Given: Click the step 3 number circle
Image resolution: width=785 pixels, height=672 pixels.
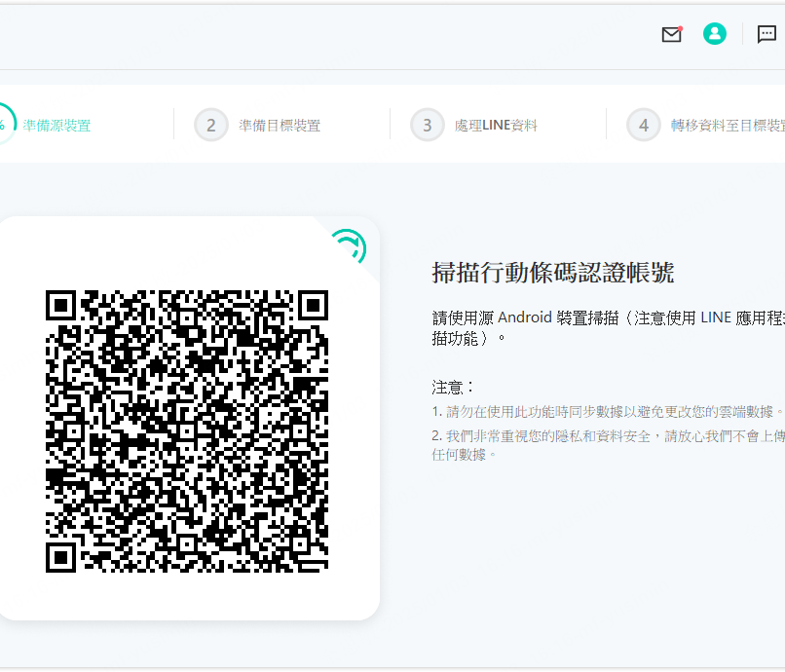Looking at the screenshot, I should [x=428, y=126].
